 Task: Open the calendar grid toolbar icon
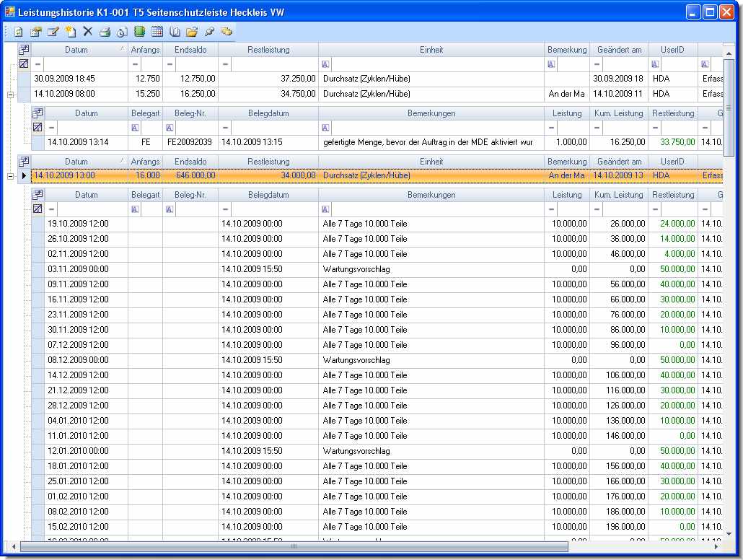157,32
